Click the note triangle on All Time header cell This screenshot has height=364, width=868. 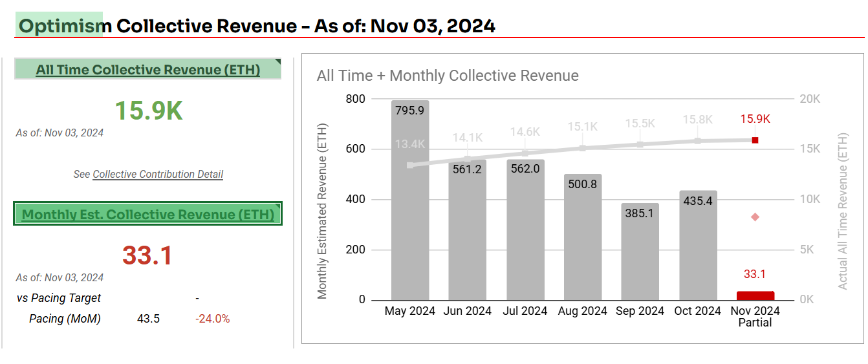pos(278,62)
